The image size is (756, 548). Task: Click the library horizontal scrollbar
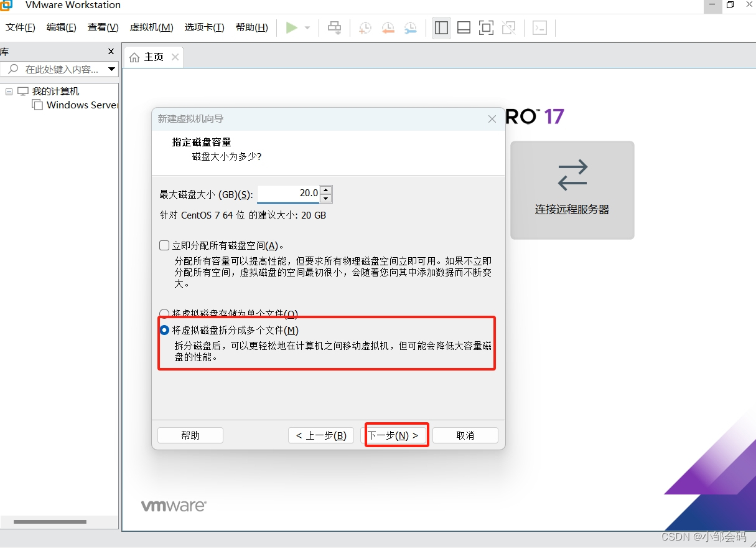pos(50,521)
